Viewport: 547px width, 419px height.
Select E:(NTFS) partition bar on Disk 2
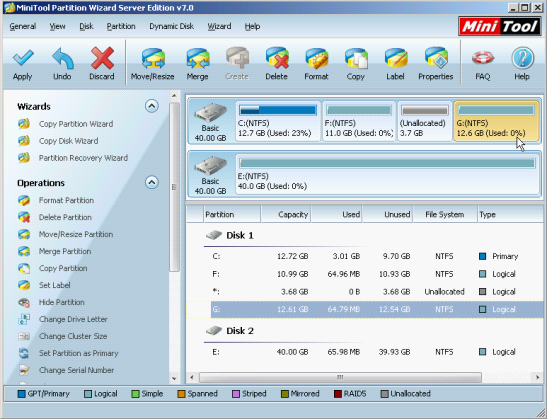click(x=387, y=173)
